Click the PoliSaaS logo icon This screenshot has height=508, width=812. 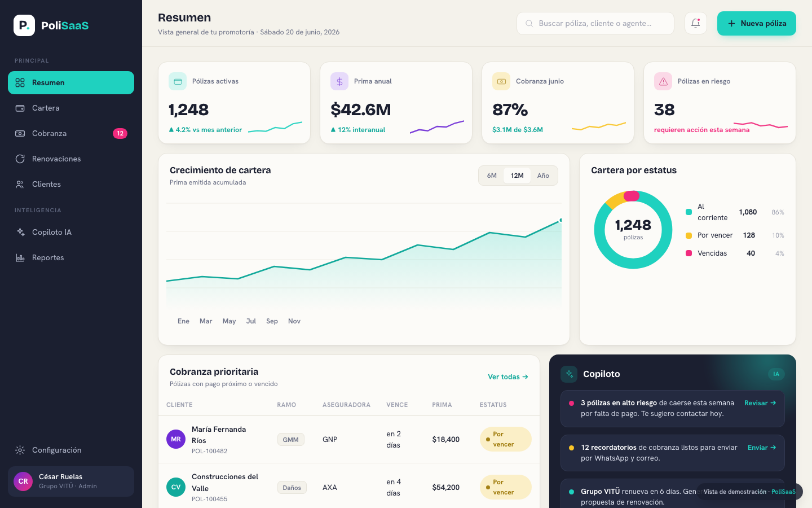click(x=24, y=25)
